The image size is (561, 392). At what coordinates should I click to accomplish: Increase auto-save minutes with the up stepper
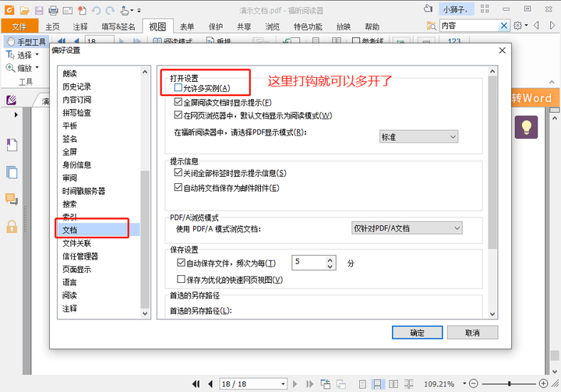(330, 260)
